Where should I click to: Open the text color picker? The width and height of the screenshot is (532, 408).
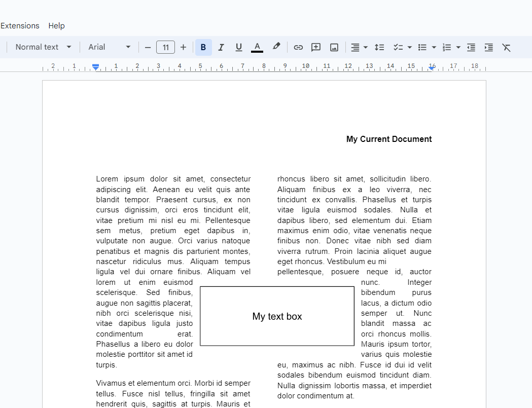pos(257,47)
